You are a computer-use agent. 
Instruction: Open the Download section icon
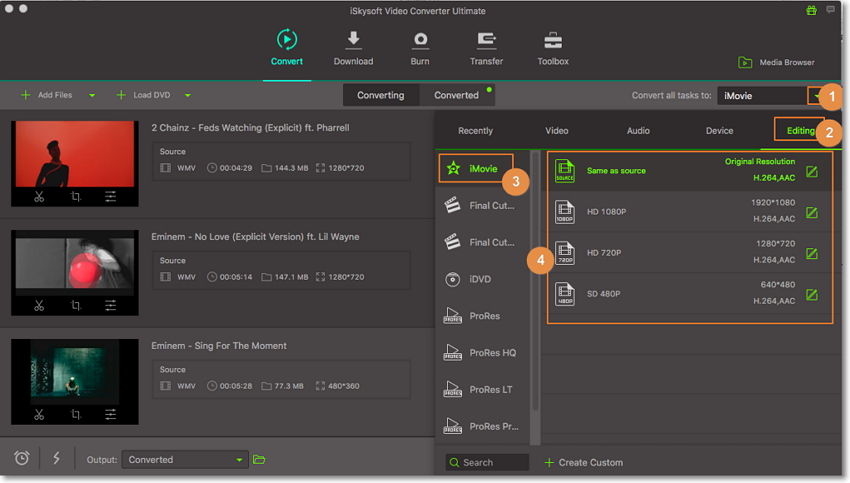(353, 41)
